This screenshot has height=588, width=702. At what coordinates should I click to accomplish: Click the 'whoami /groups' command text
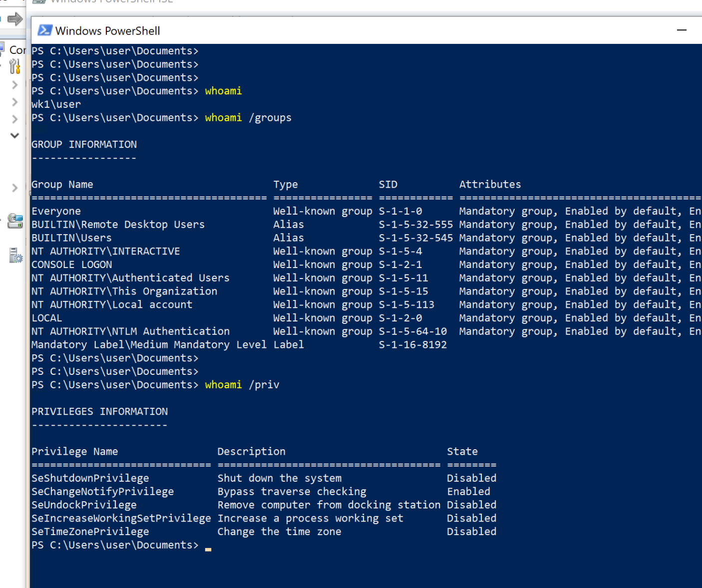coord(248,118)
